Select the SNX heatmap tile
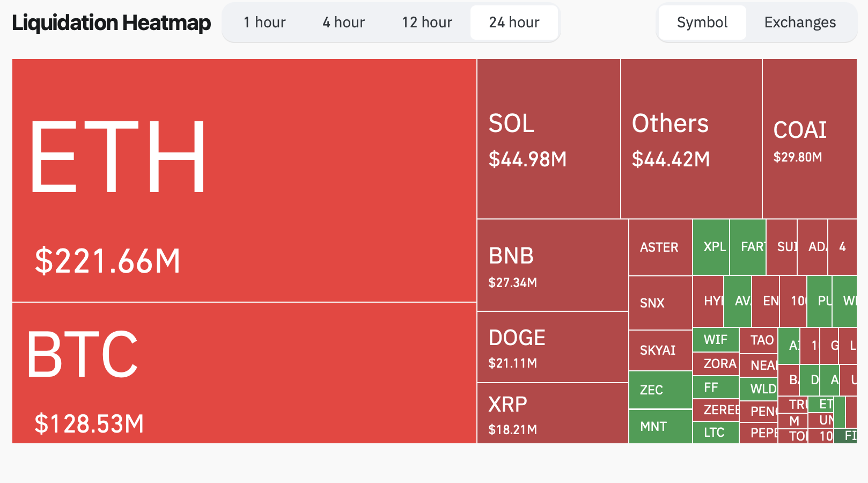The image size is (868, 483). 660,303
